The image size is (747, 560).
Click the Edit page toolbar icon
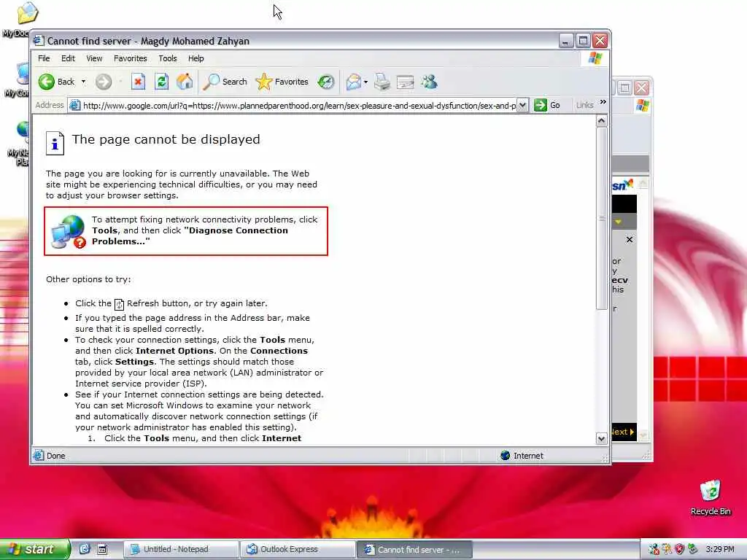point(406,82)
